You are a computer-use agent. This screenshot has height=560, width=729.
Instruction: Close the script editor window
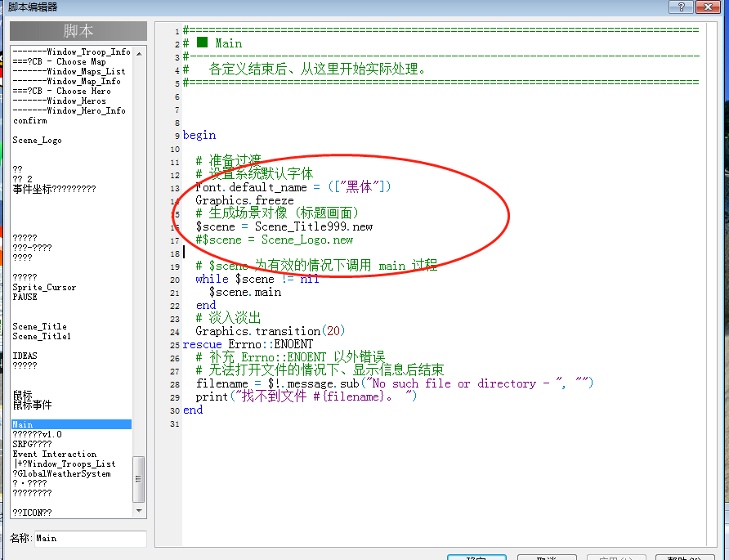[x=708, y=7]
